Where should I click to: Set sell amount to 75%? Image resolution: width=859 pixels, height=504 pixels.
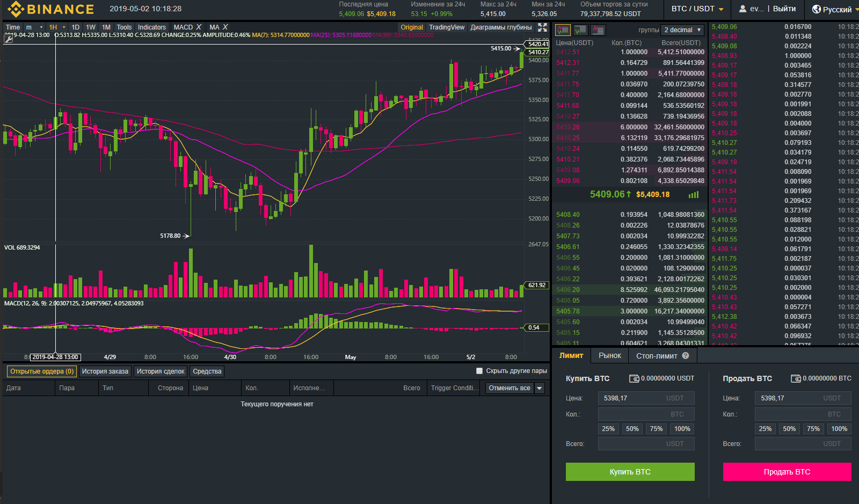click(813, 429)
